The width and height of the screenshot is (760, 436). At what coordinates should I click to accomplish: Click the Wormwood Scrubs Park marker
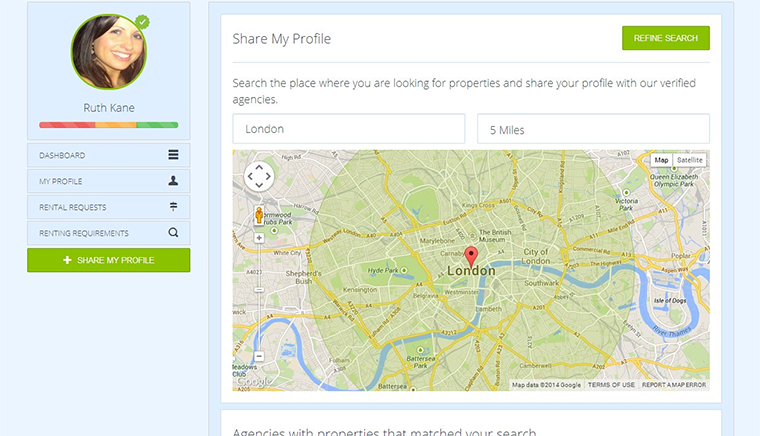pyautogui.click(x=274, y=231)
